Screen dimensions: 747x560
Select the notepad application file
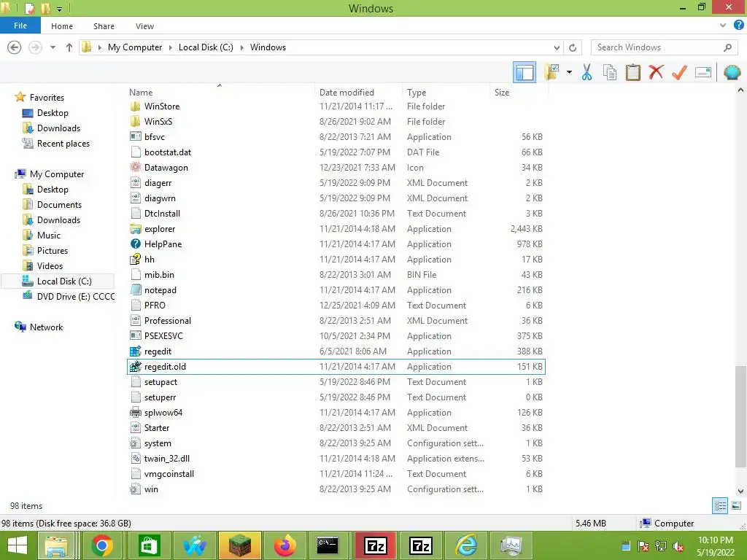(160, 290)
